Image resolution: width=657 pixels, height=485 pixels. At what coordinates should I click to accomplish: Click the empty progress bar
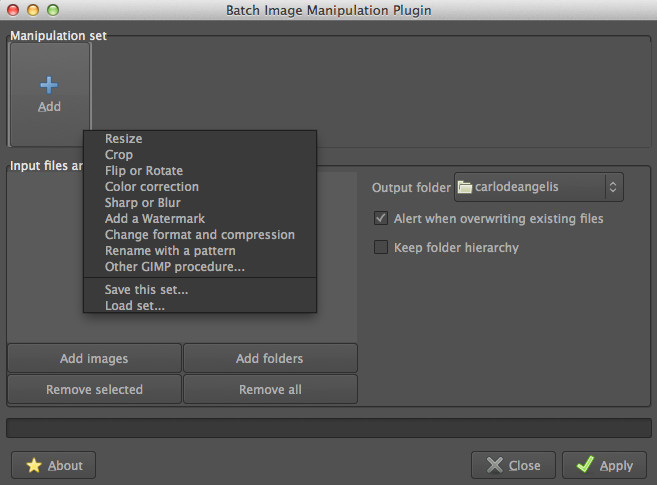[x=329, y=428]
